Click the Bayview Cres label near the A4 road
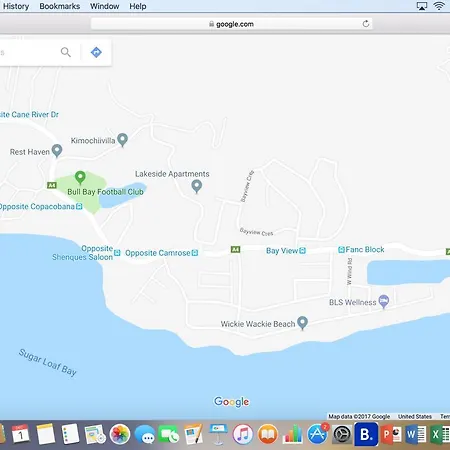The height and width of the screenshot is (450, 450). [x=256, y=232]
